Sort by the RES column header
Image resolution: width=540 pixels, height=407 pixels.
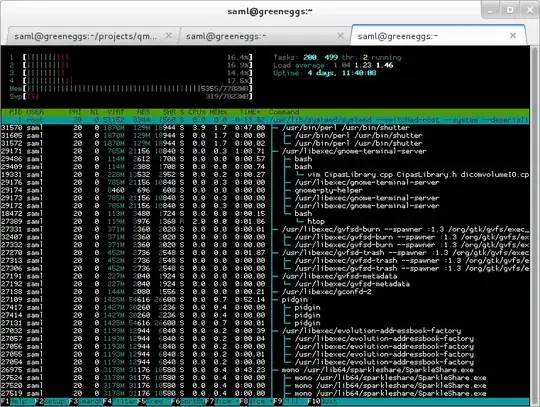[x=143, y=112]
